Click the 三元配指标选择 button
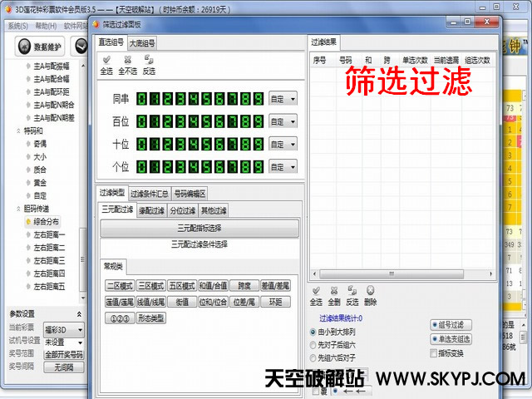Screen dimensions: 532x399 coord(199,228)
